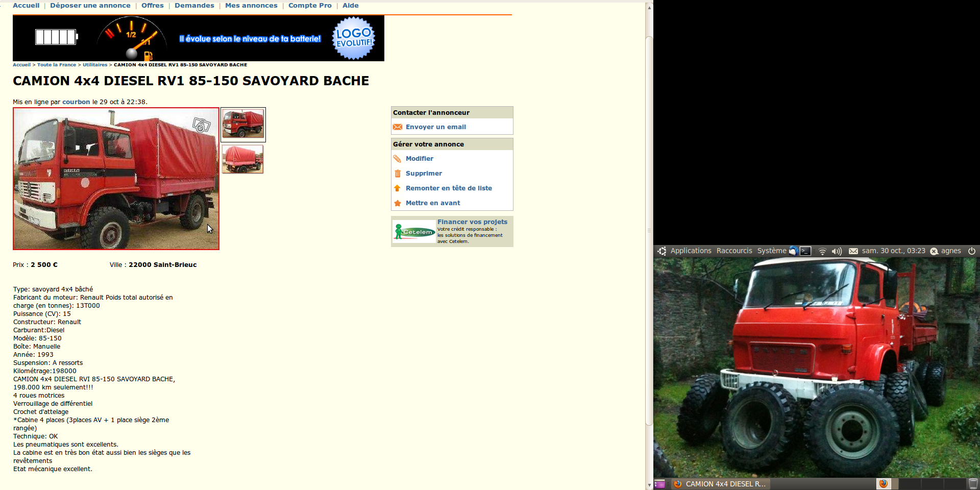This screenshot has height=490, width=980.
Task: Launch Thunderbird from the top panel
Action: (793, 251)
